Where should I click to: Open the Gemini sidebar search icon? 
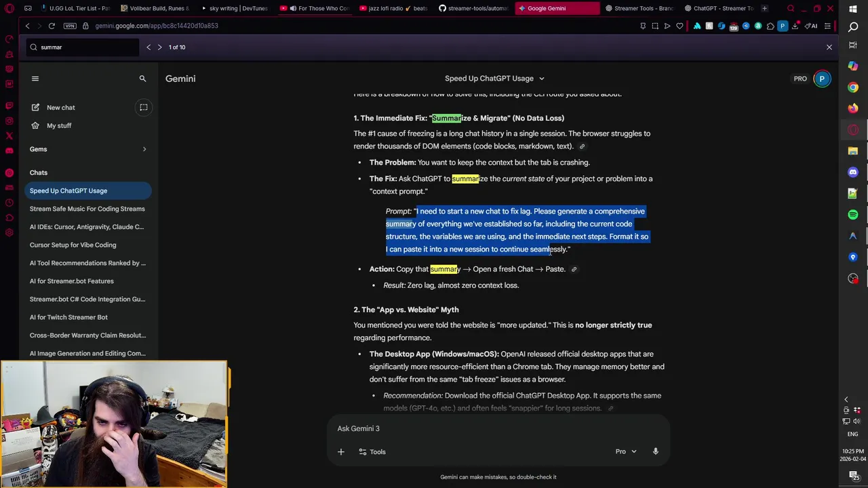point(142,79)
